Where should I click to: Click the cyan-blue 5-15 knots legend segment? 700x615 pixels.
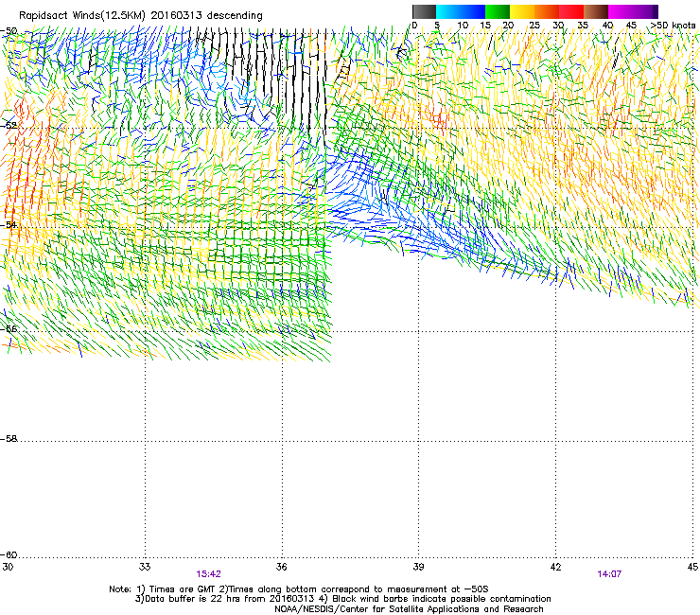[461, 11]
